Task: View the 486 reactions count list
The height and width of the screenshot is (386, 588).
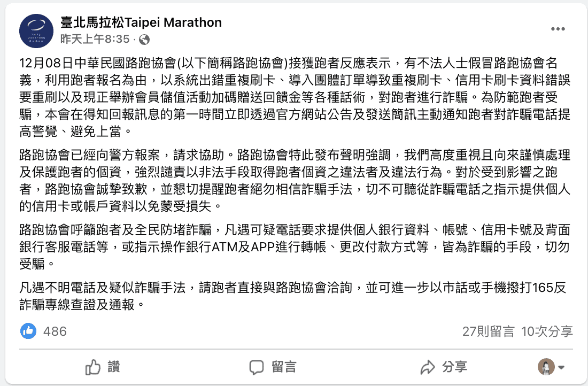Action: (55, 331)
